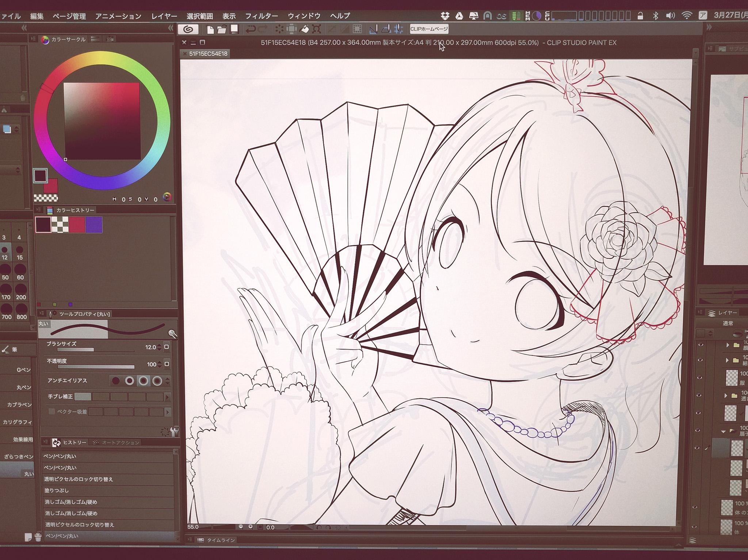Toggle Snap to Grid icon
This screenshot has height=560, width=748.
[399, 29]
